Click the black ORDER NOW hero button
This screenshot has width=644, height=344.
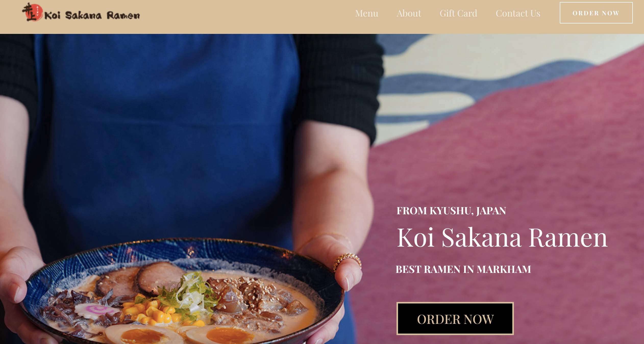pyautogui.click(x=455, y=319)
